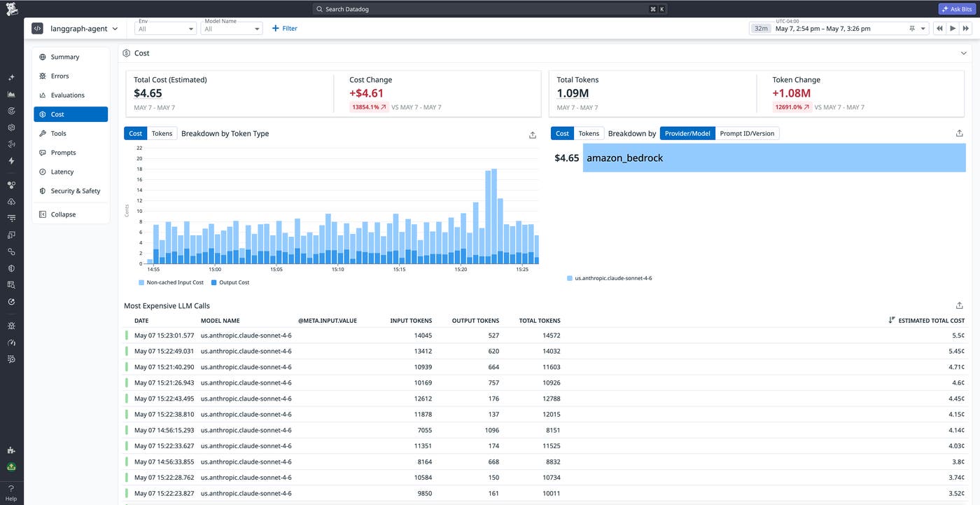This screenshot has width=980, height=505.
Task: Open the puzzle piece integrations icon
Action: click(11, 450)
